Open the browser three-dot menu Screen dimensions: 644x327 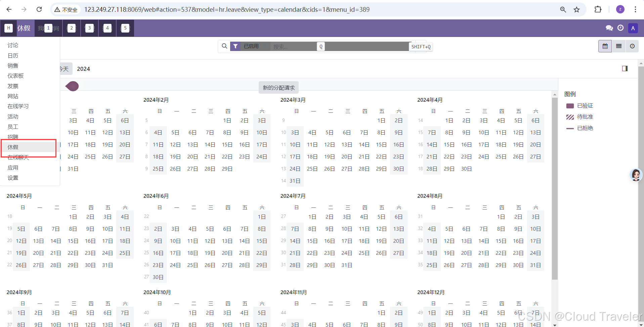635,9
